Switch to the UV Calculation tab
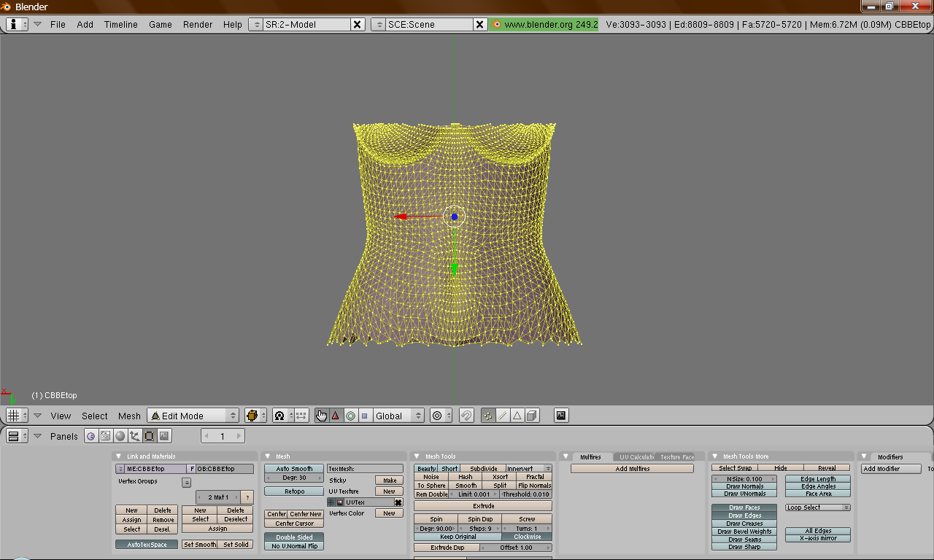The height and width of the screenshot is (560, 934). coord(636,457)
